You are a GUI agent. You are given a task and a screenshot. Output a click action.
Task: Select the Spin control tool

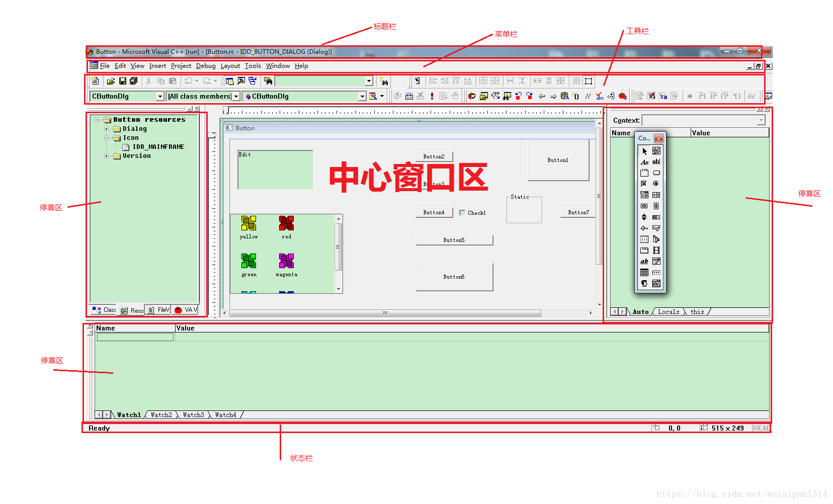coord(644,217)
